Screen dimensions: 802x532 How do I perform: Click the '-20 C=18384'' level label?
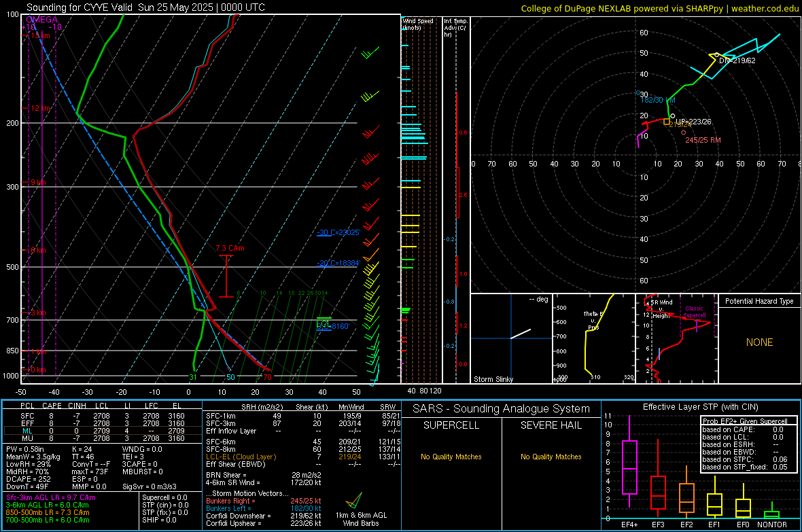338,263
